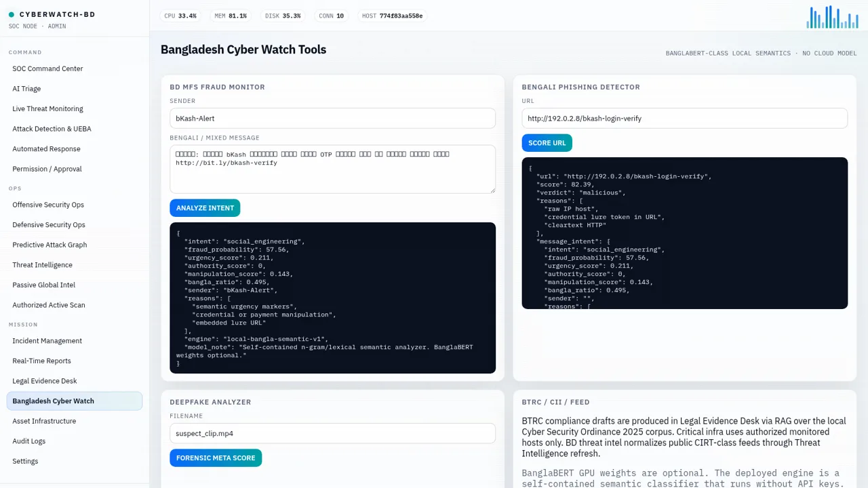Click the CYBERWATCH-BD brand title
The width and height of the screenshot is (868, 488).
[x=58, y=14]
